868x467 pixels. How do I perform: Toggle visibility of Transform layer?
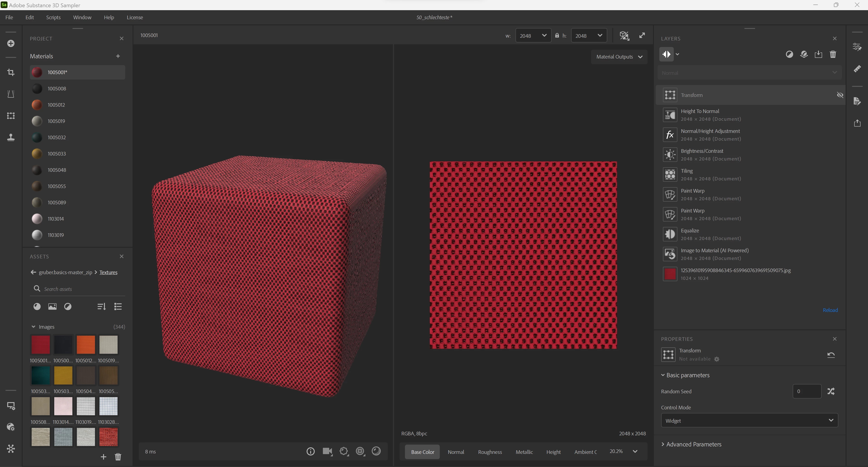pos(840,95)
